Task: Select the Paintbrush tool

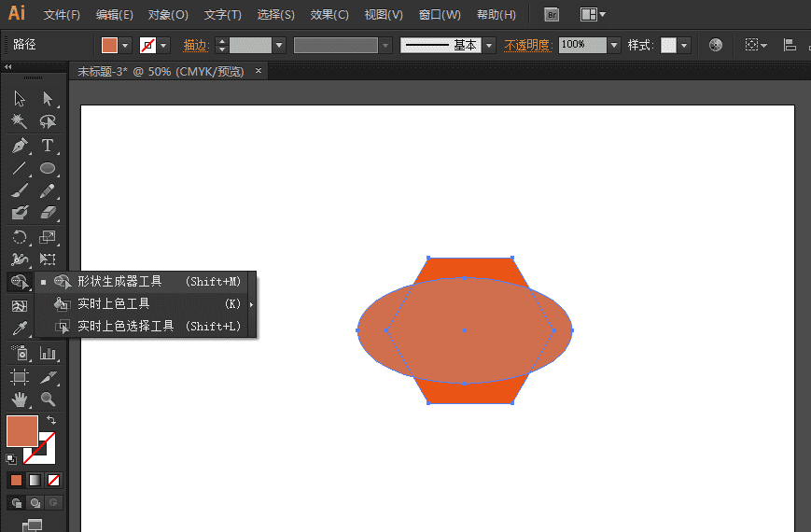Action: (20, 191)
